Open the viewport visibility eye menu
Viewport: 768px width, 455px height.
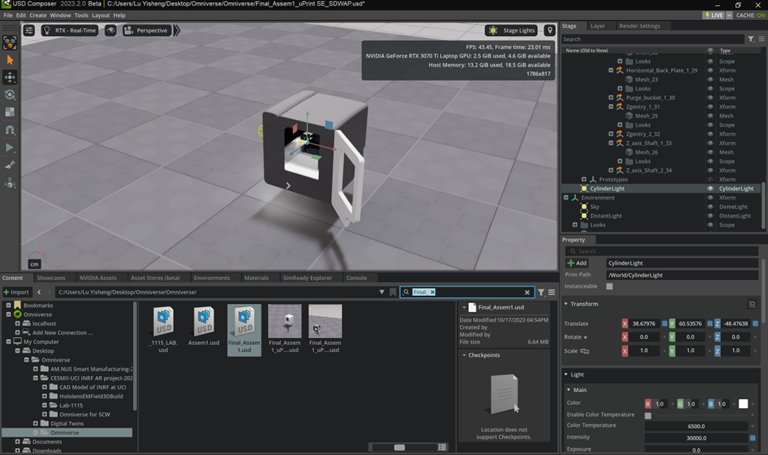(x=111, y=30)
